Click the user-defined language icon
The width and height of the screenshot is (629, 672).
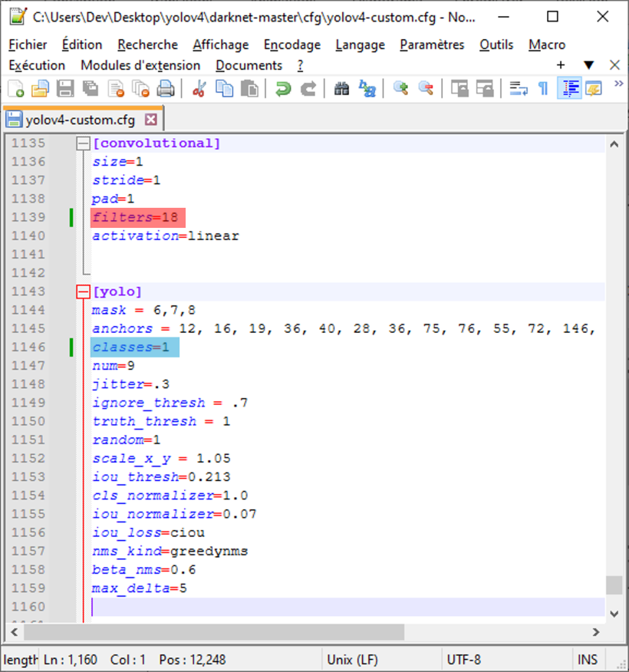click(x=594, y=89)
